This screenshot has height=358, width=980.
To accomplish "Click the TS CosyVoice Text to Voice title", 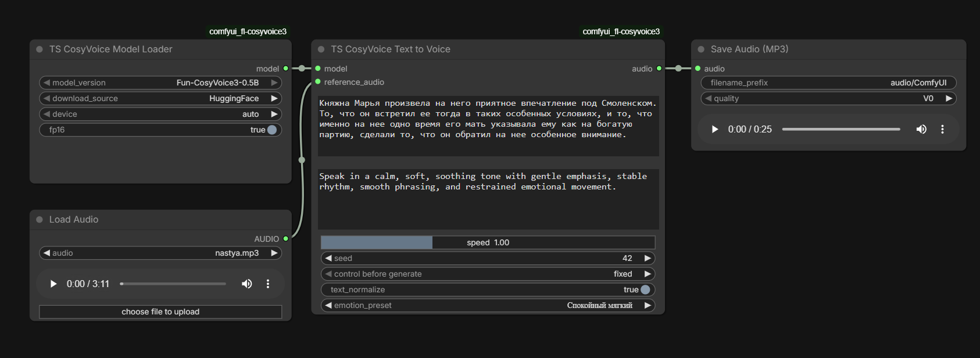I will click(391, 49).
